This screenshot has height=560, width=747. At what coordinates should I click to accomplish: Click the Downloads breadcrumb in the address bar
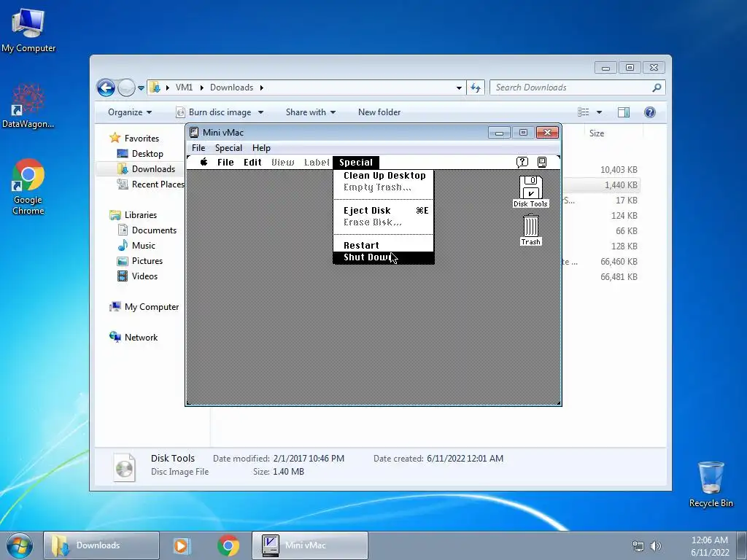coord(231,87)
